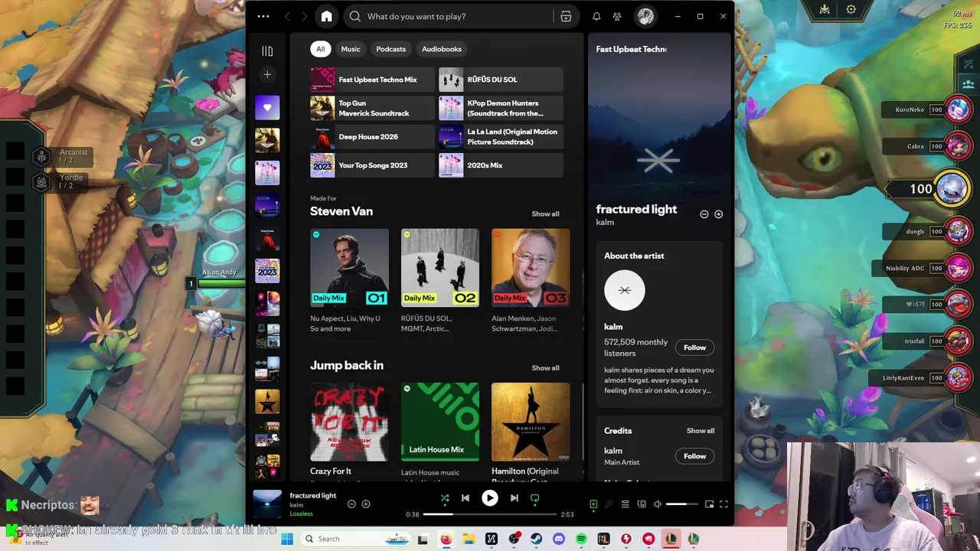Open the Hamilton album card
Screen dimensions: 980x551
point(531,433)
